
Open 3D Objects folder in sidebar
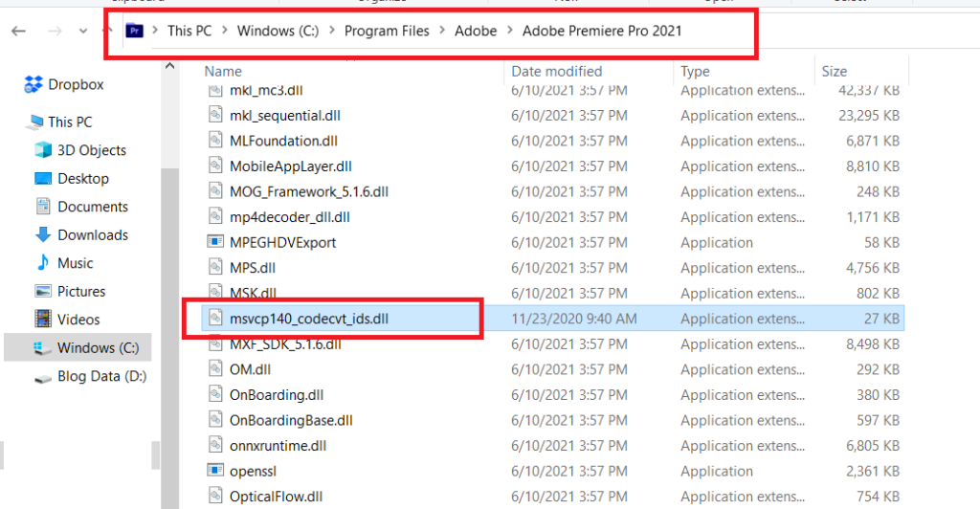pos(92,150)
